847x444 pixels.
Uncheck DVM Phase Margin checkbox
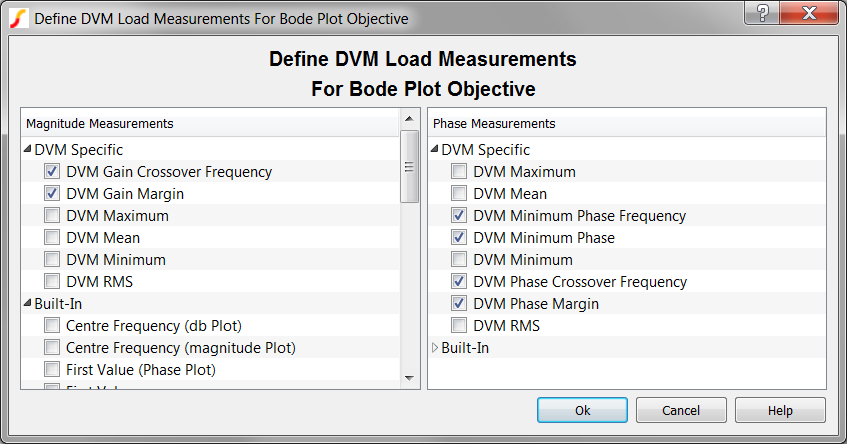pyautogui.click(x=459, y=304)
